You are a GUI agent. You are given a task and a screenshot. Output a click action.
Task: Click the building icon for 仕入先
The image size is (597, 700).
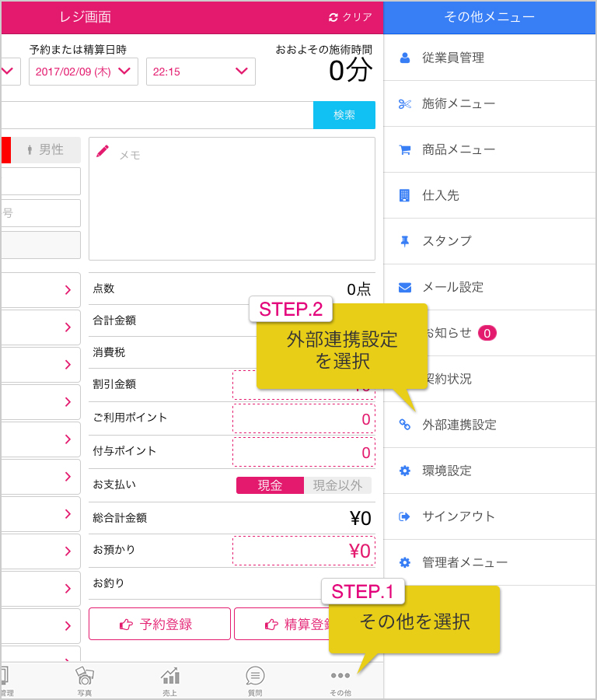coord(404,195)
